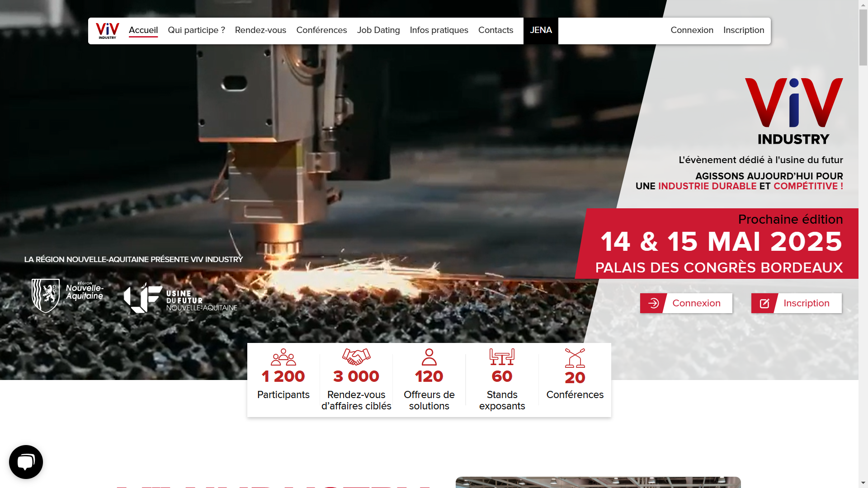Click the edit pencil icon on Inscription button
Image resolution: width=868 pixels, height=488 pixels.
[764, 303]
